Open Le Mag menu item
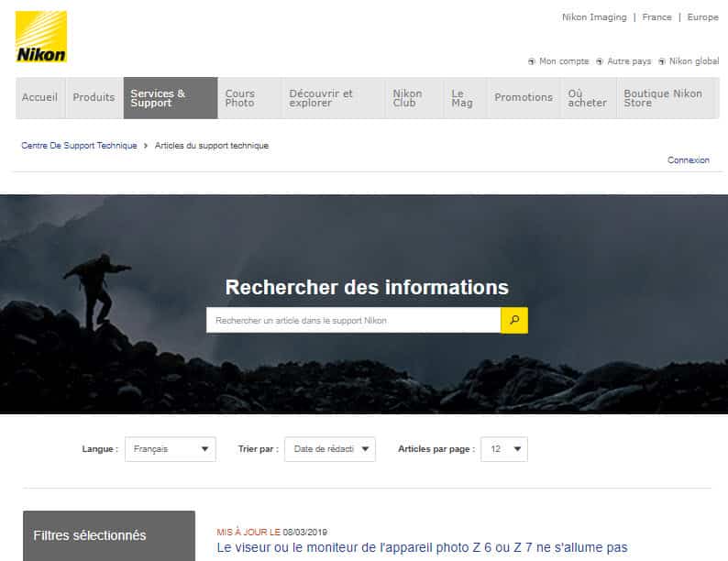 pos(465,98)
